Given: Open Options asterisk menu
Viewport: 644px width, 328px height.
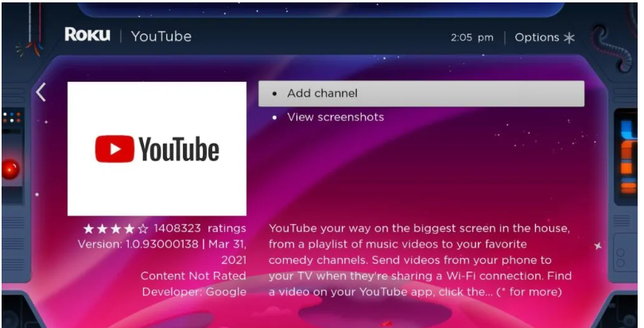Looking at the screenshot, I should (x=545, y=37).
